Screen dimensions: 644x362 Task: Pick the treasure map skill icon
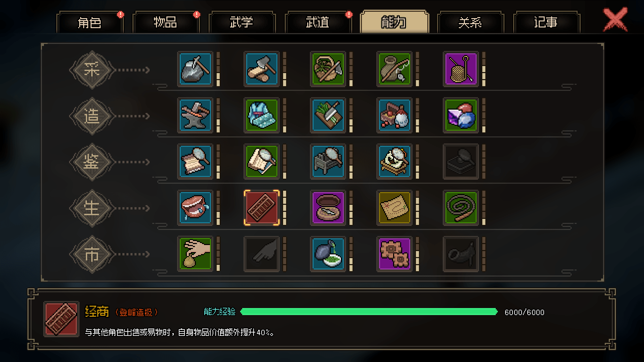tap(394, 208)
